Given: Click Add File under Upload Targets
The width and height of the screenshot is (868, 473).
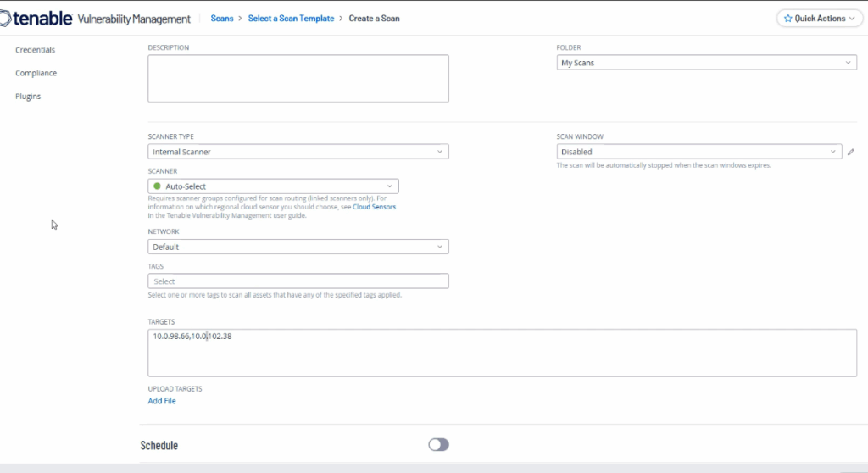Looking at the screenshot, I should [162, 401].
